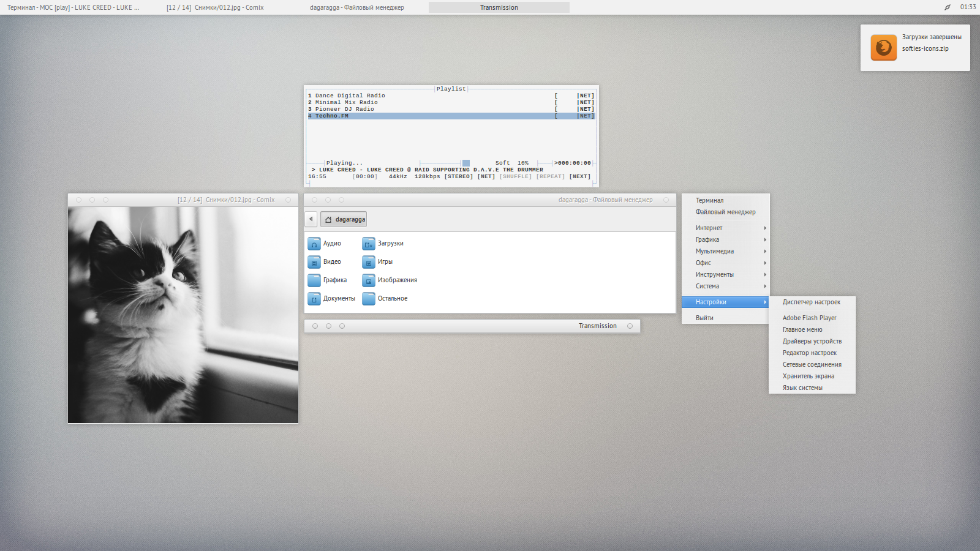Image resolution: width=980 pixels, height=551 pixels.
Task: Click the Comix window title text
Action: 226,200
